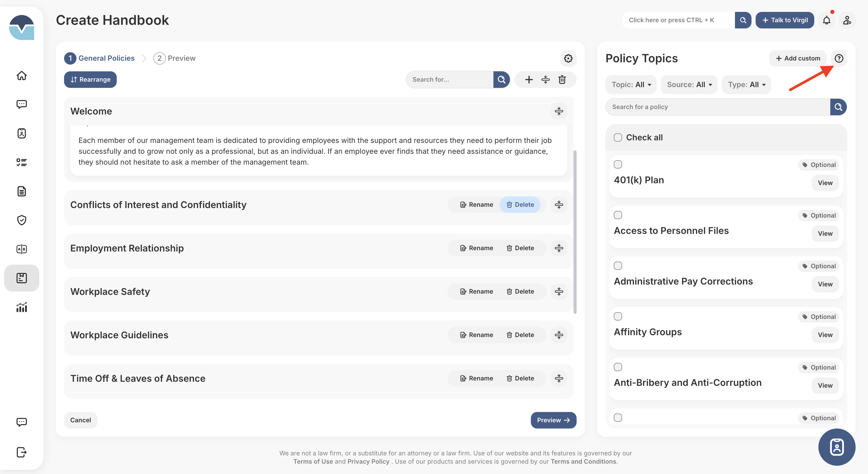Select the 401(k) Plan checkbox
Screen dimensions: 868x474
pos(618,165)
